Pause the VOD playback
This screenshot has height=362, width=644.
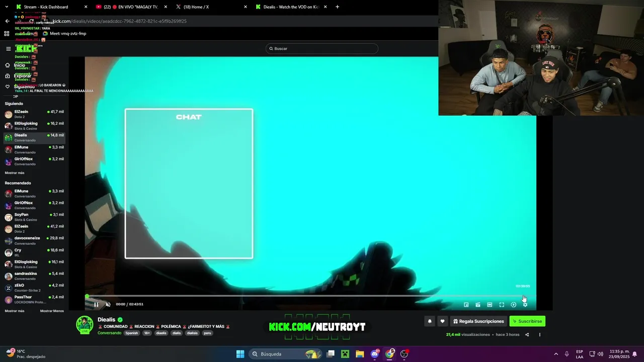coord(96,304)
